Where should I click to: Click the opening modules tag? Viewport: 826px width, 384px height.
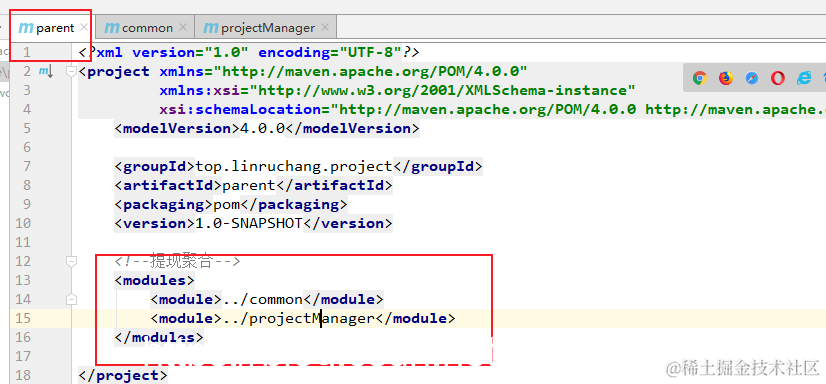155,280
